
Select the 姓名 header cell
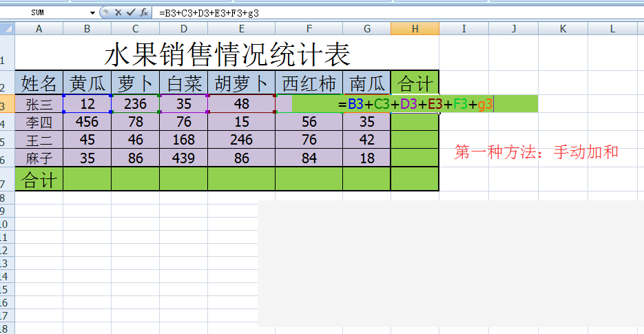pos(39,83)
